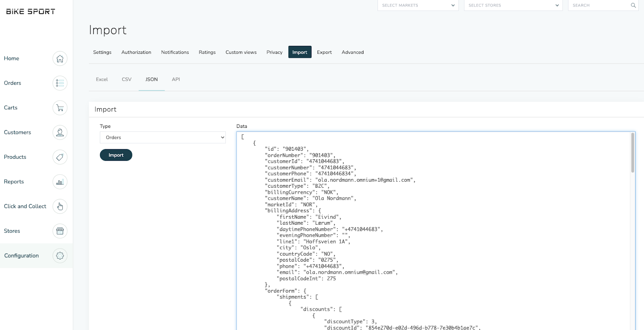This screenshot has width=644, height=330.
Task: Open the Orders list icon
Action: pos(60,83)
